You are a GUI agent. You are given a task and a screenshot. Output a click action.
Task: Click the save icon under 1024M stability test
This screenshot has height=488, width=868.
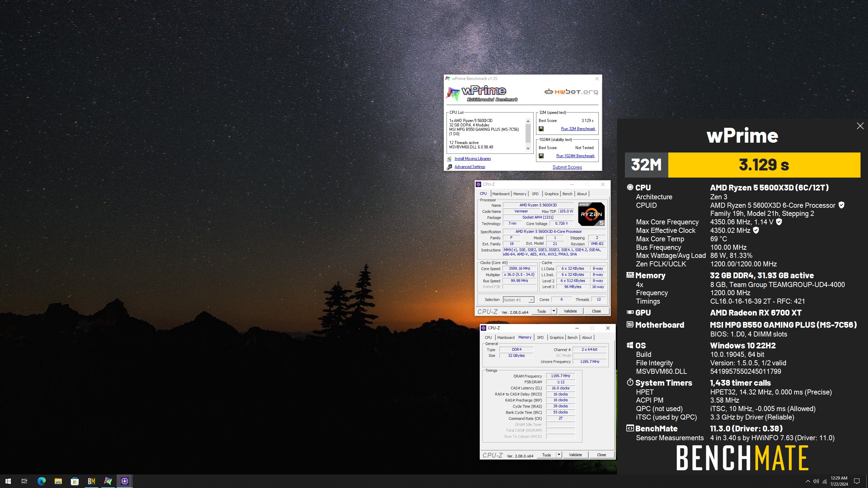click(x=541, y=156)
